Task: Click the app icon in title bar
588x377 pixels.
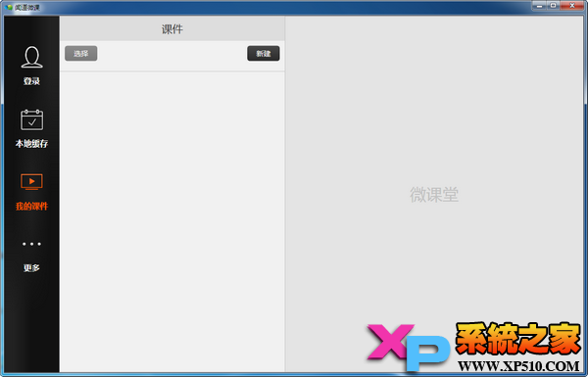Action: tap(9, 7)
